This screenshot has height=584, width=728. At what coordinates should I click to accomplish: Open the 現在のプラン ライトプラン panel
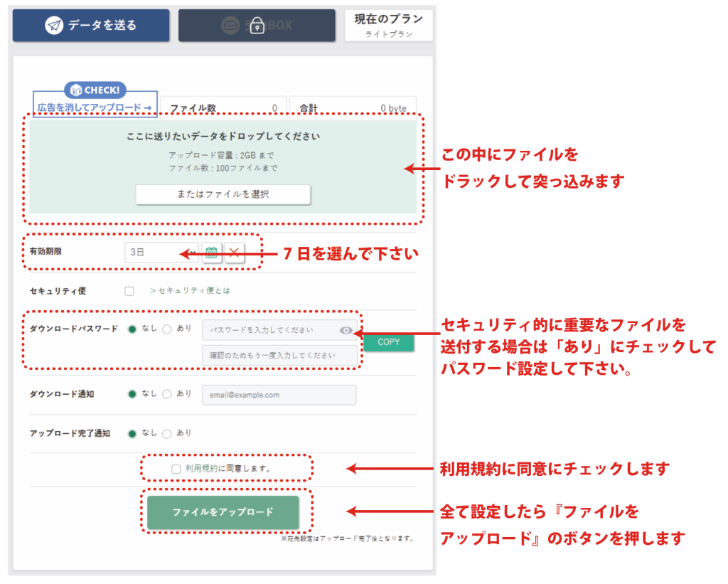388,26
